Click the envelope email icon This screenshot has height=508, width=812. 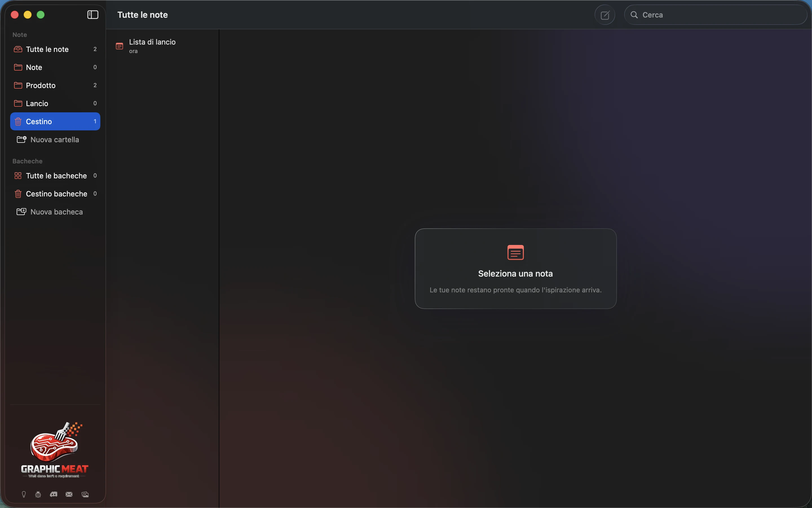pos(69,494)
